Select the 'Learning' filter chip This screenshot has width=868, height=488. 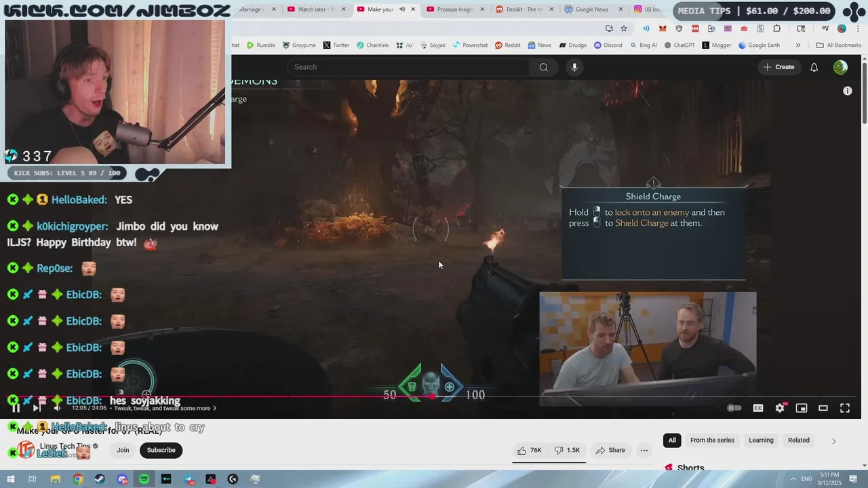tap(761, 441)
